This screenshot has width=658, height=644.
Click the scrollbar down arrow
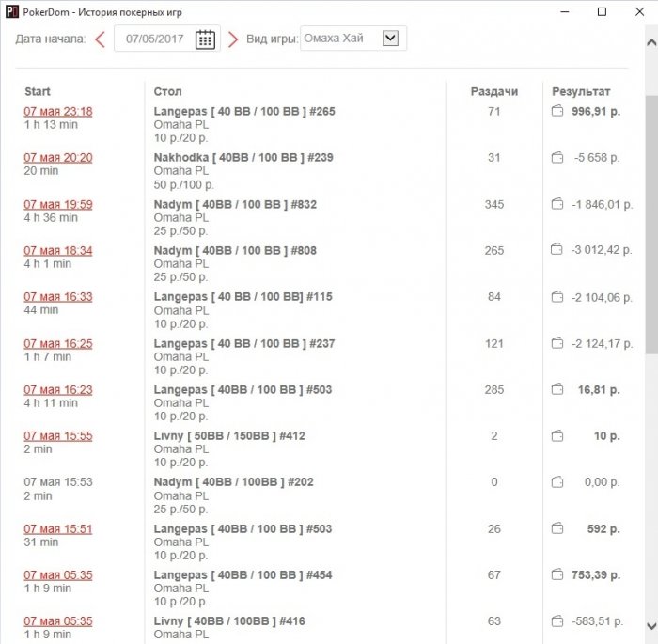click(x=651, y=626)
